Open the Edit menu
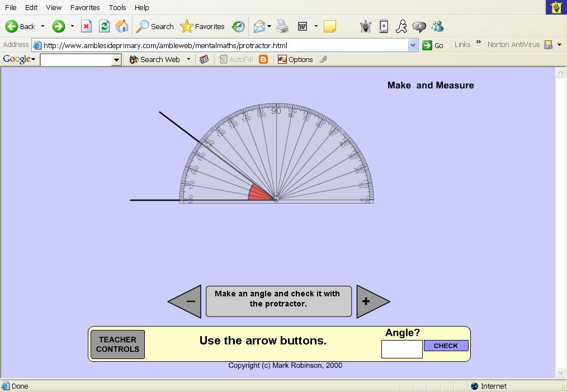The width and height of the screenshot is (567, 392). tap(31, 8)
